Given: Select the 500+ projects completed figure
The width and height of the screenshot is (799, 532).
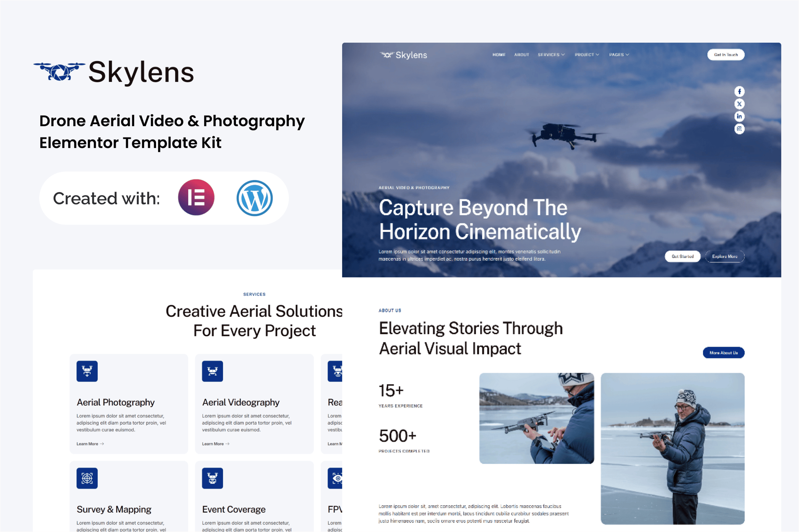Looking at the screenshot, I should [x=397, y=436].
